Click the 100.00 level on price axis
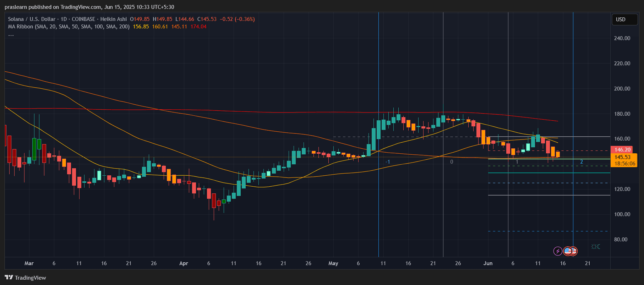644x285 pixels. tap(622, 214)
